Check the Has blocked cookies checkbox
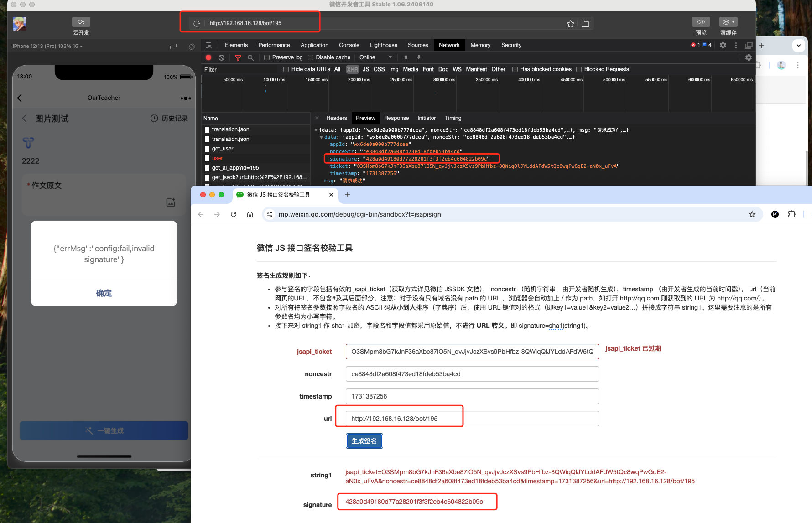 pyautogui.click(x=515, y=69)
